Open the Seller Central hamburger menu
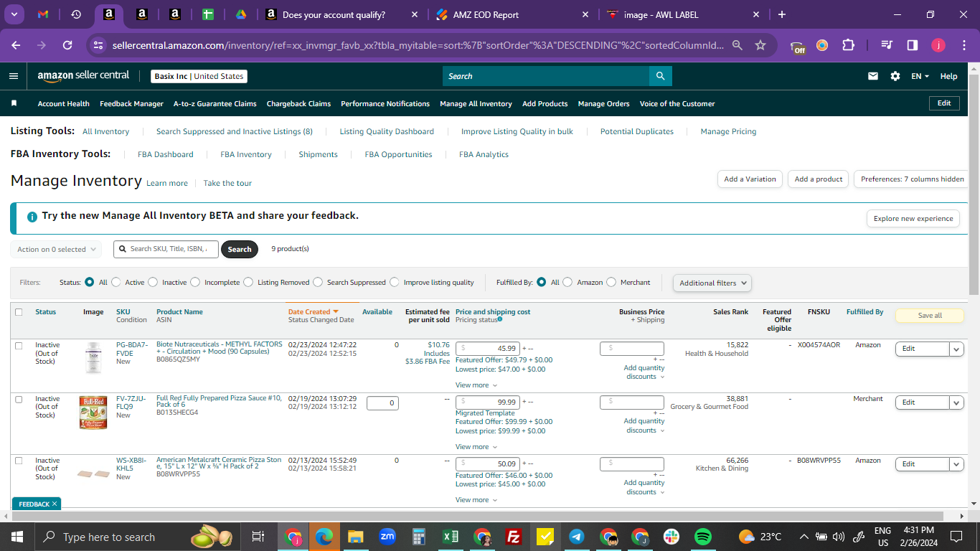This screenshot has width=980, height=551. pos(14,76)
